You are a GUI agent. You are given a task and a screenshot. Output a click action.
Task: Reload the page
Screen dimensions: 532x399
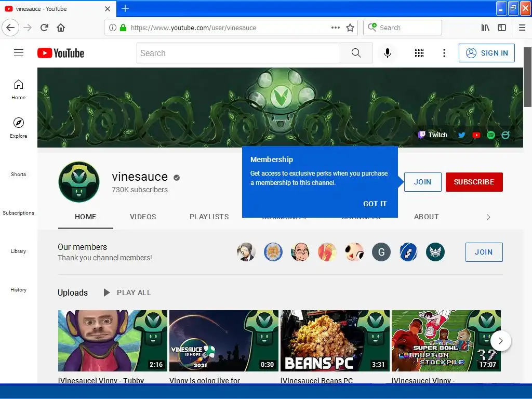click(x=44, y=28)
